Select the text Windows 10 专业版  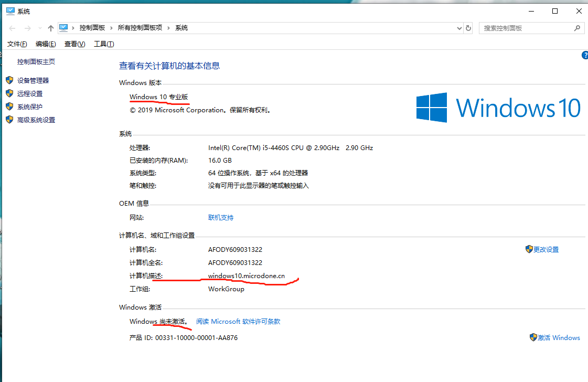(158, 97)
